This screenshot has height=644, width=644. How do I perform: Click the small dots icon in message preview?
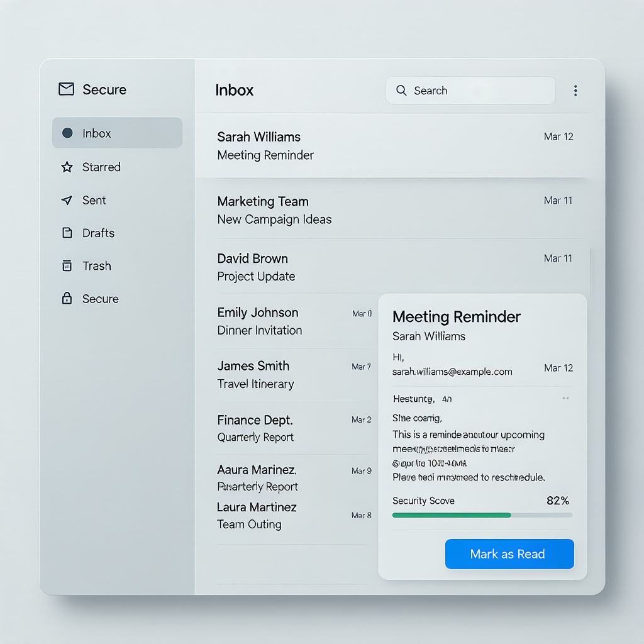tap(565, 398)
